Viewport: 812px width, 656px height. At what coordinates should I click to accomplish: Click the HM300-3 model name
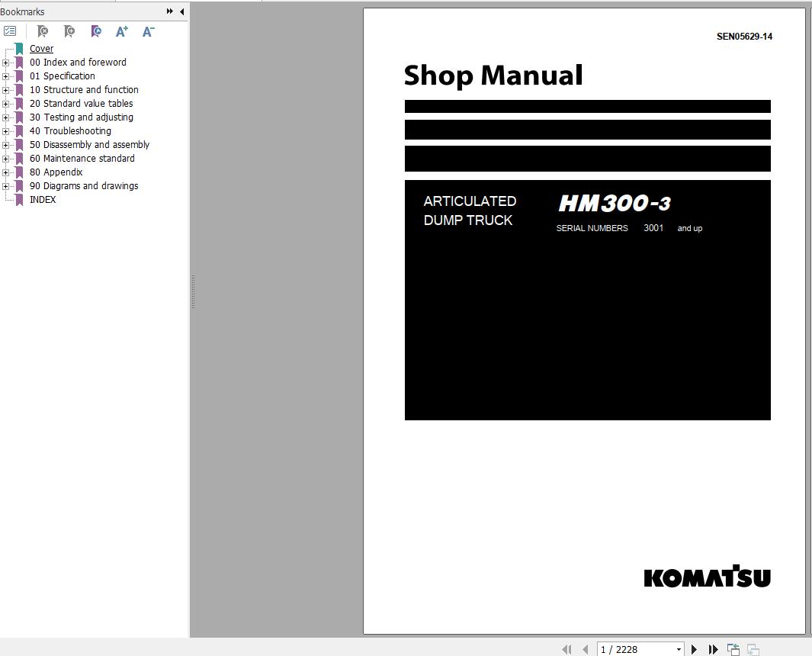pyautogui.click(x=615, y=203)
